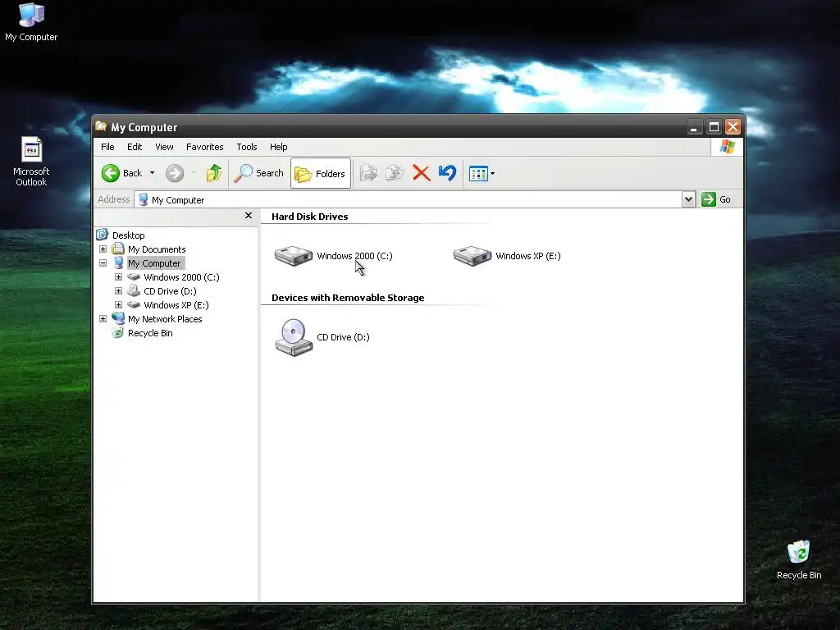Image resolution: width=840 pixels, height=630 pixels.
Task: Expand Windows 2000 (C:) tree node
Action: (118, 277)
